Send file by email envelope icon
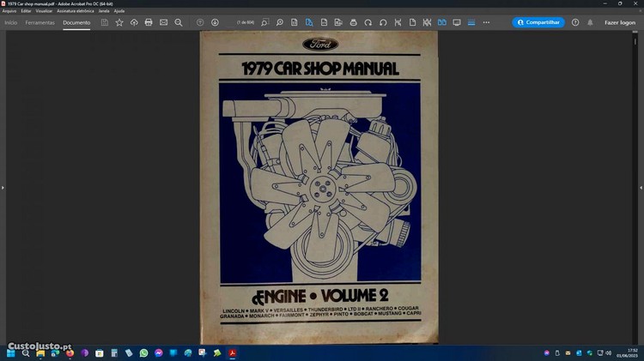The image size is (644, 361). (x=163, y=22)
